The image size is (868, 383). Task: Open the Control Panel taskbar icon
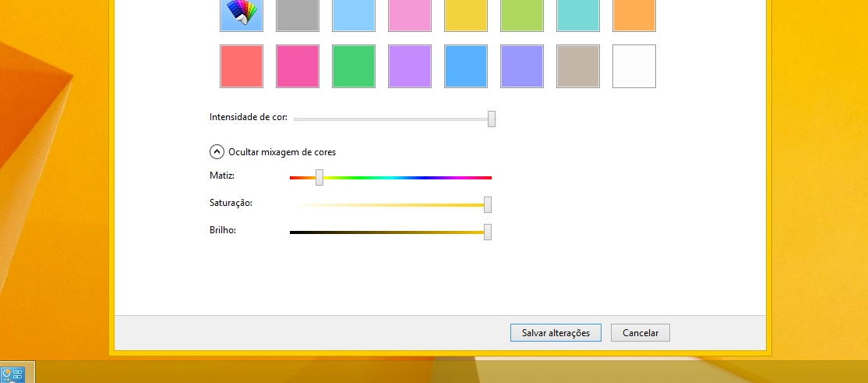coord(12,375)
